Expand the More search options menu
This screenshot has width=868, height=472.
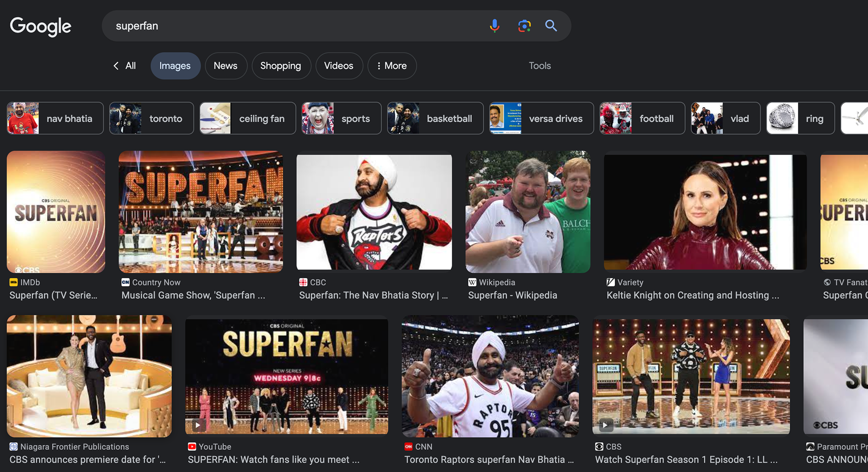coord(392,66)
